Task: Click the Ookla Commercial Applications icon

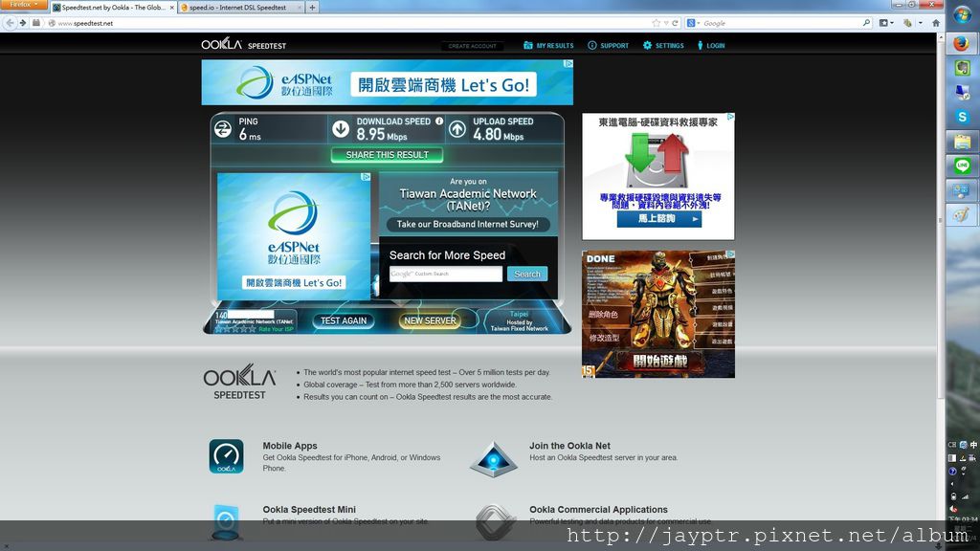Action: tap(495, 522)
